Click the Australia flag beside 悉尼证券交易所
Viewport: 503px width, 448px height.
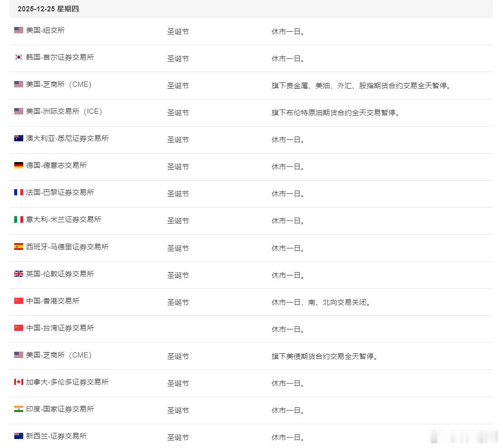(18, 138)
